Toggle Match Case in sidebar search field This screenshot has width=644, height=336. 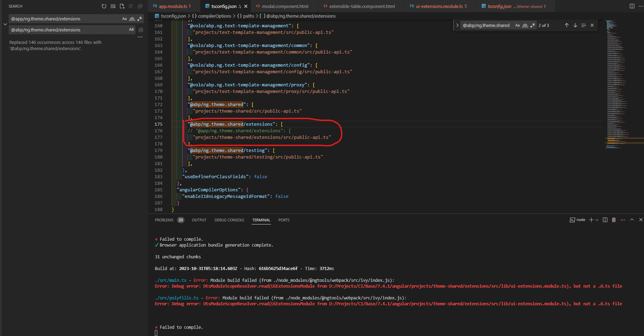point(124,19)
